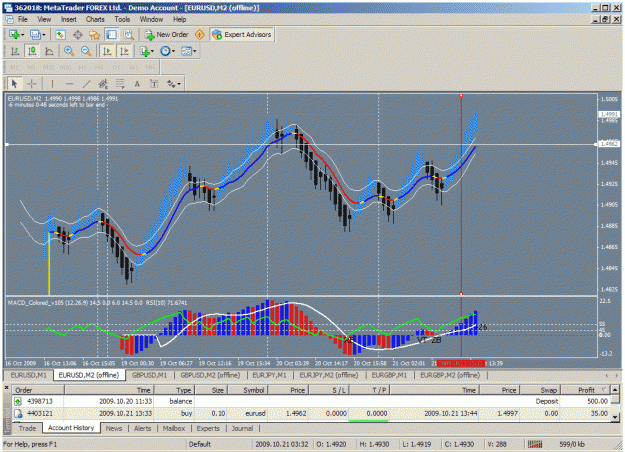Open the Charts menu
The width and height of the screenshot is (625, 452).
coord(95,19)
